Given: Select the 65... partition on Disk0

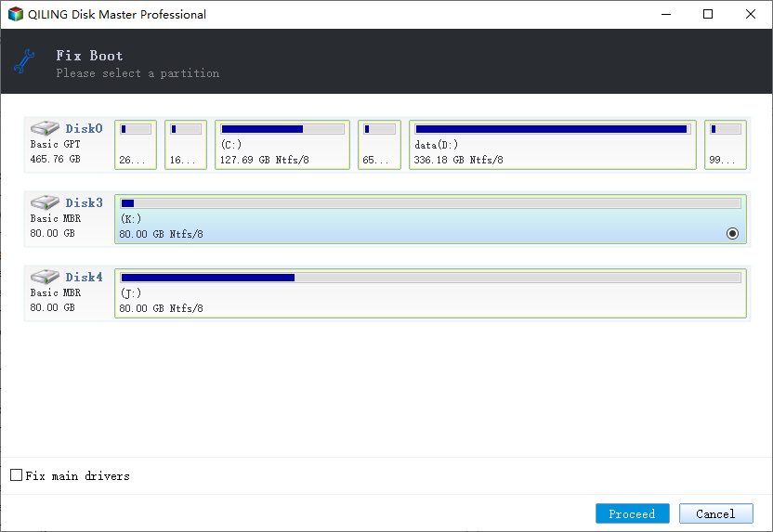Looking at the screenshot, I should [x=380, y=145].
